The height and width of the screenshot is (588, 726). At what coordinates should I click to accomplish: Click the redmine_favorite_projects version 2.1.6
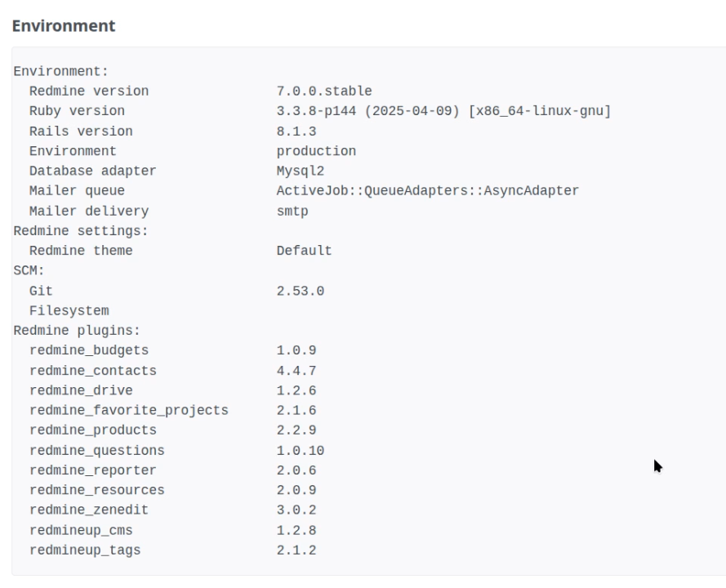pyautogui.click(x=296, y=411)
